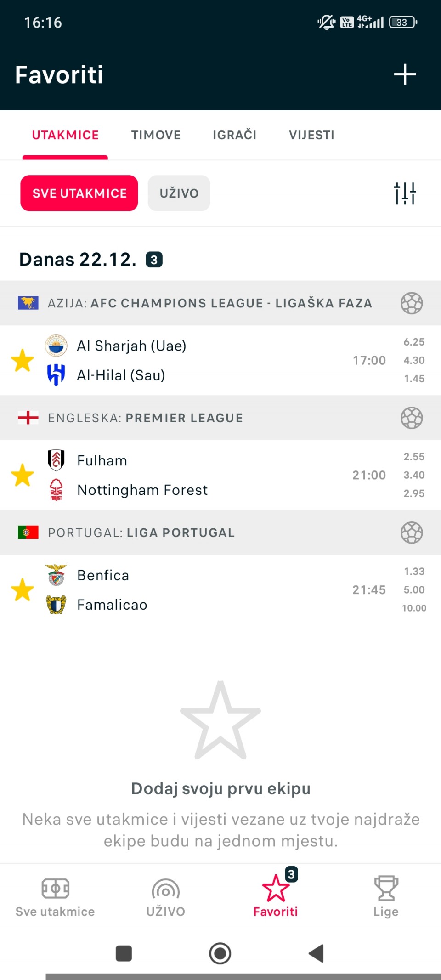
Task: Unfavorite the Al Sharjah vs Al-Hilal match
Action: [23, 360]
